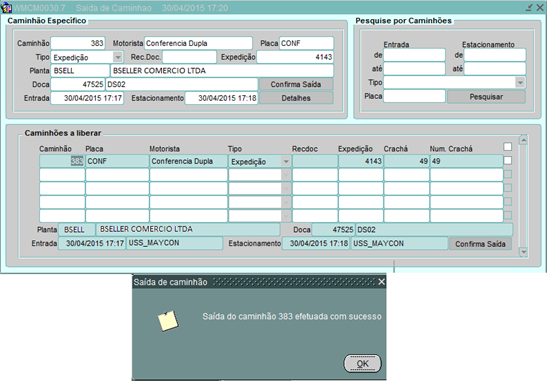Open the Tipo dropdown in truck 383 row
This screenshot has height=381, width=547.
(286, 161)
